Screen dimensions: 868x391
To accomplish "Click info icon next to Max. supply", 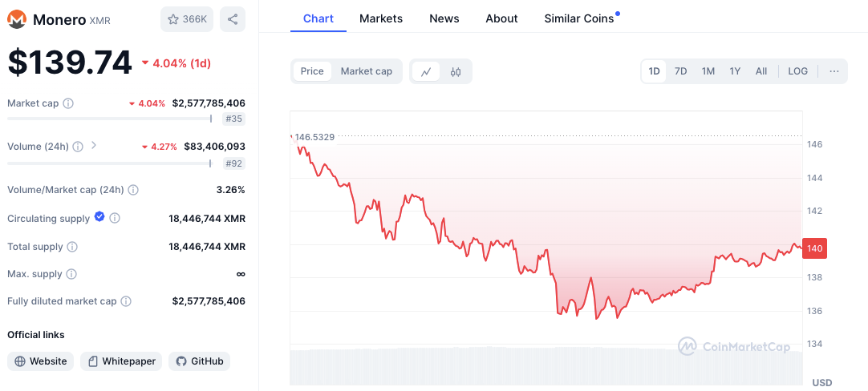I will tap(71, 274).
